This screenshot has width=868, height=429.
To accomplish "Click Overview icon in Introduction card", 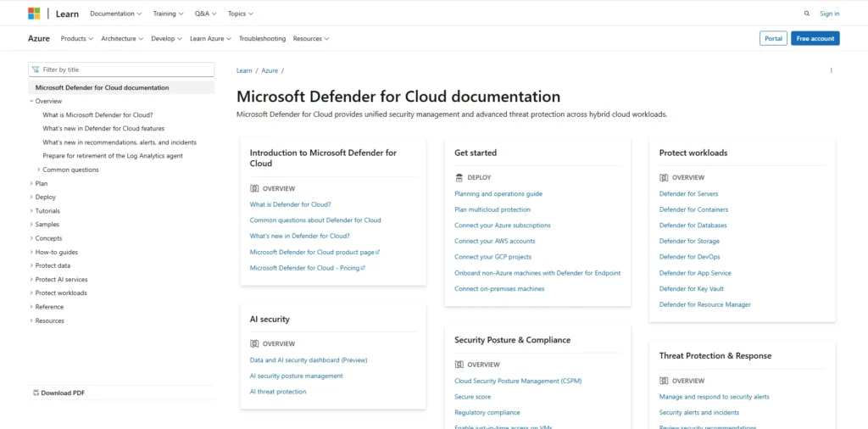I will [254, 189].
